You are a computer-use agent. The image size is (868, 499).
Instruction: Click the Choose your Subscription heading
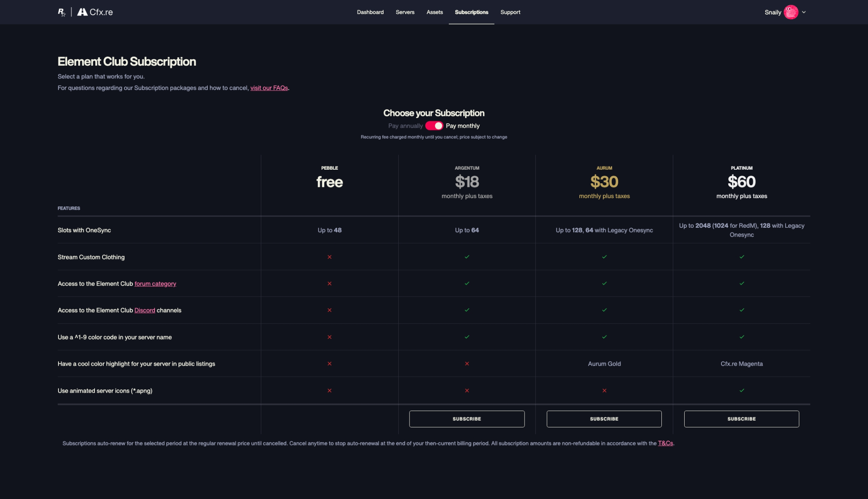tap(434, 113)
